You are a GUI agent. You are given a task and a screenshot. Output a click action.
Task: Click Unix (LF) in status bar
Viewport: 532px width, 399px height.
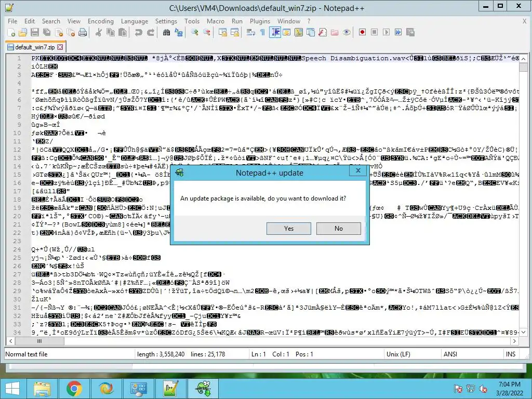398,354
